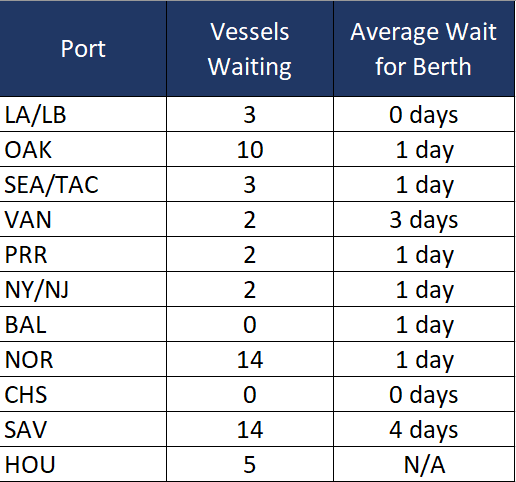Click the NOR port cell
The image size is (516, 482).
[x=83, y=359]
